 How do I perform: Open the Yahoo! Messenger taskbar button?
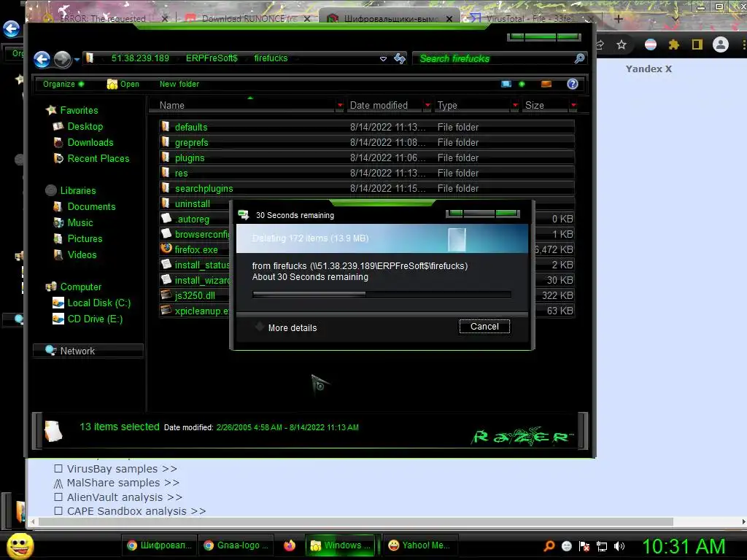pos(419,545)
